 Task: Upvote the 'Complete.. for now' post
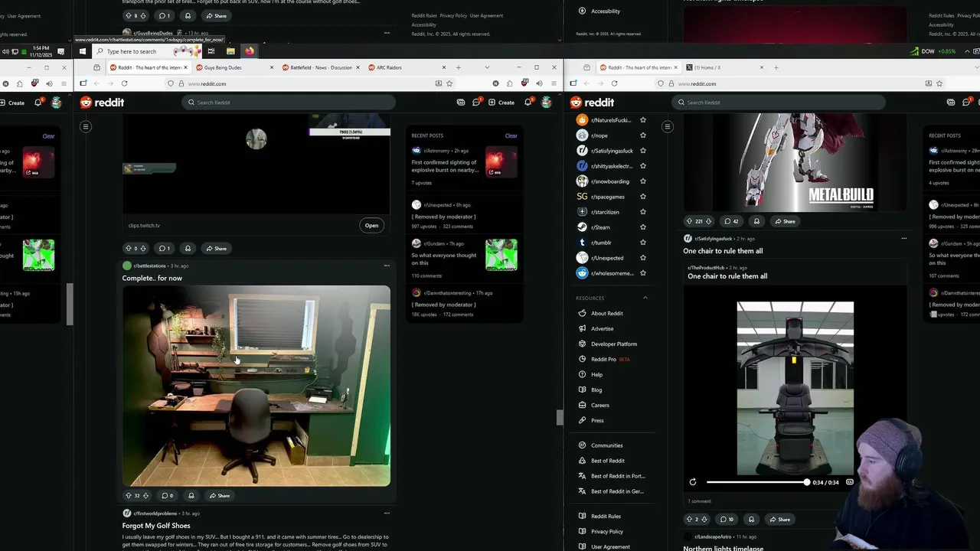click(x=129, y=496)
